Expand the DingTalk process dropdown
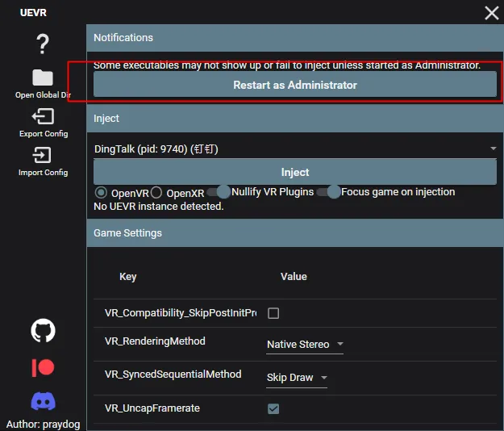The height and width of the screenshot is (431, 504). pos(295,149)
